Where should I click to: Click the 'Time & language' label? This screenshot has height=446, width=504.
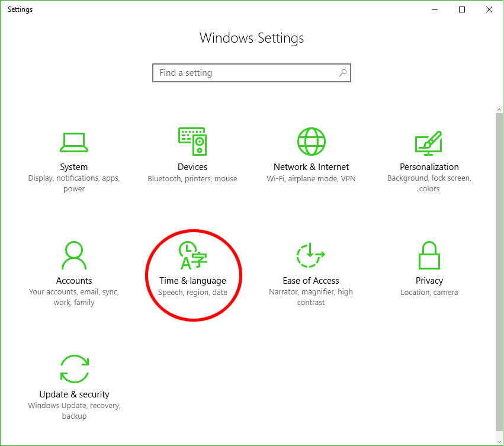[193, 281]
